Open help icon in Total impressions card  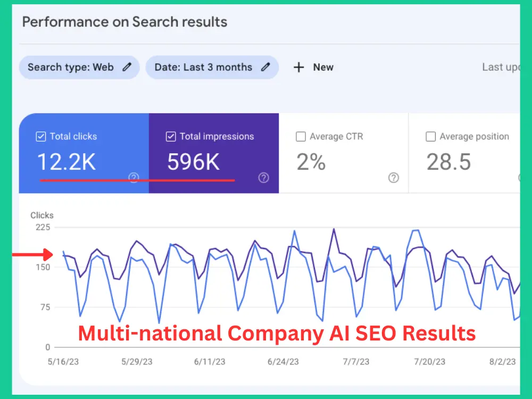point(263,178)
